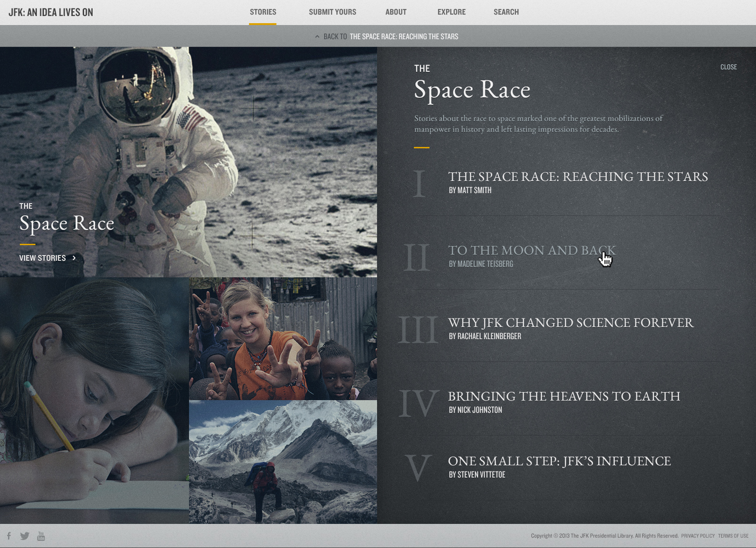The width and height of the screenshot is (756, 548).
Task: Open the Search section
Action: 506,12
